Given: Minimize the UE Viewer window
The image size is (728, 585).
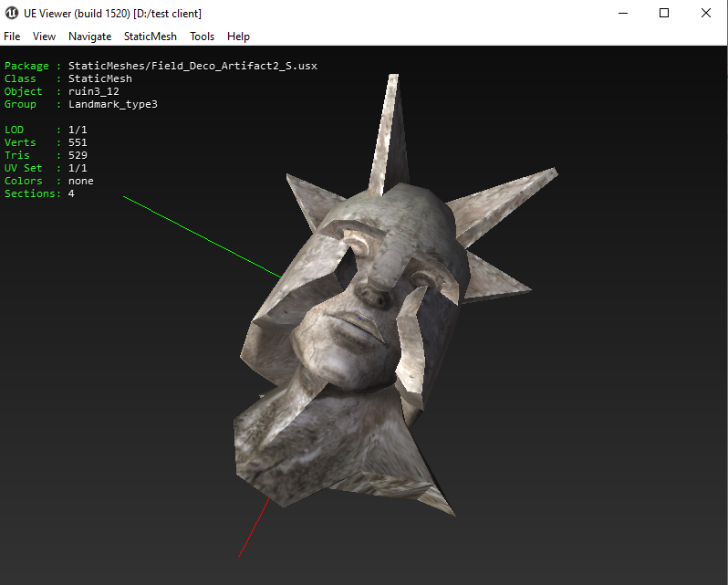Looking at the screenshot, I should (623, 13).
